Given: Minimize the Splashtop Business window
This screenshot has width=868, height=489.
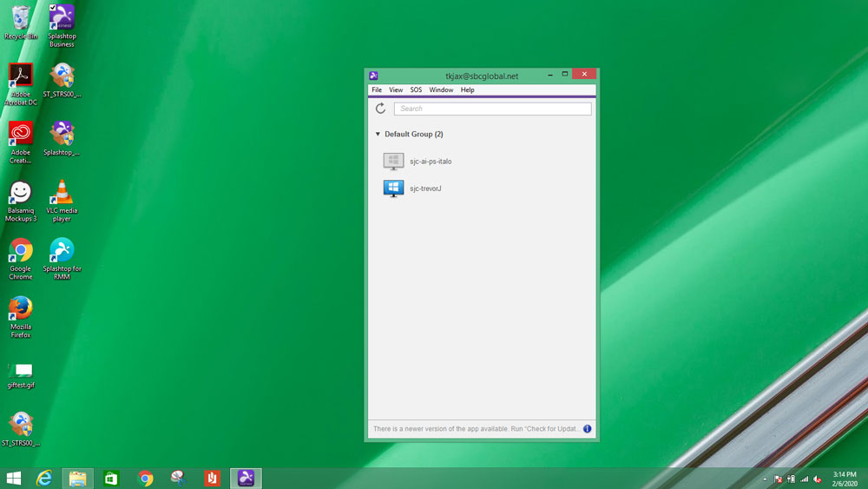Looking at the screenshot, I should coord(550,74).
